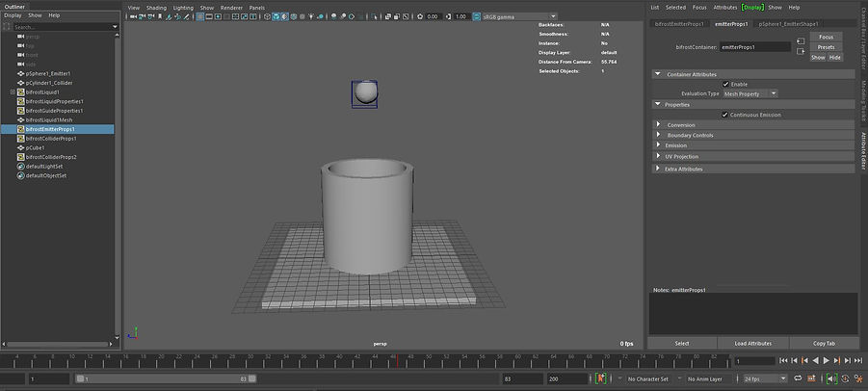Expand the UV Projection section

tap(658, 157)
